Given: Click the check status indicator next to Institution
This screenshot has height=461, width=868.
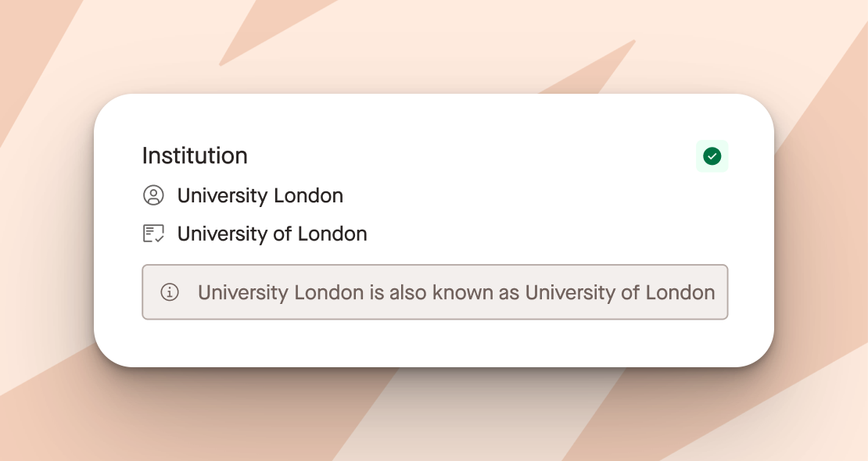Looking at the screenshot, I should 712,156.
